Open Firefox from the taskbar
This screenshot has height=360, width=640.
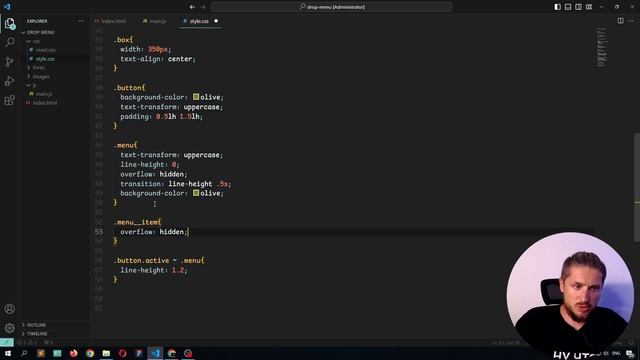click(x=73, y=353)
